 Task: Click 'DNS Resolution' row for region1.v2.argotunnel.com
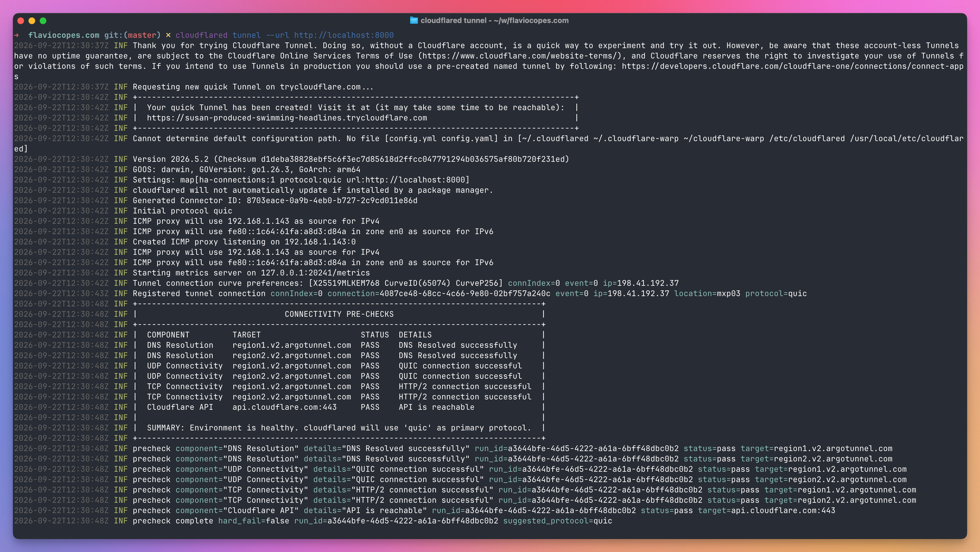(x=339, y=345)
